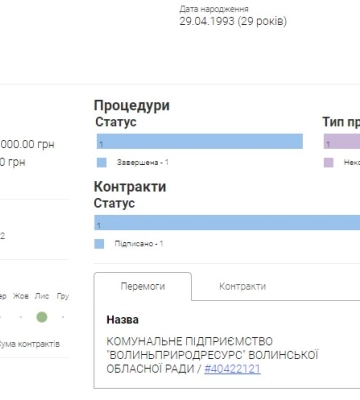Open company link #40422121
This screenshot has width=360, height=400.
click(232, 369)
